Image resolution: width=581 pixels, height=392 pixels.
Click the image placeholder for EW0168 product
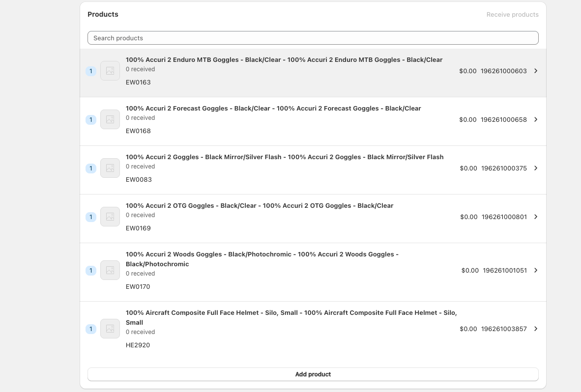(x=110, y=119)
